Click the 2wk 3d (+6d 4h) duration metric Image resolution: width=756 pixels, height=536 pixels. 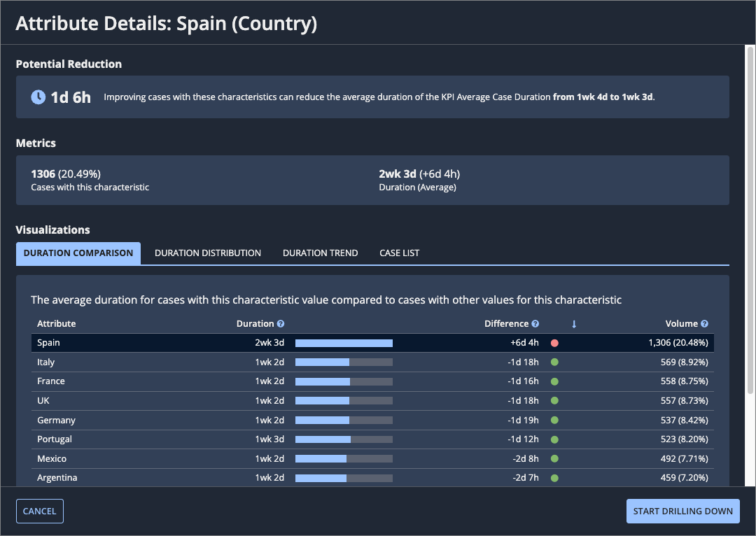pyautogui.click(x=419, y=174)
